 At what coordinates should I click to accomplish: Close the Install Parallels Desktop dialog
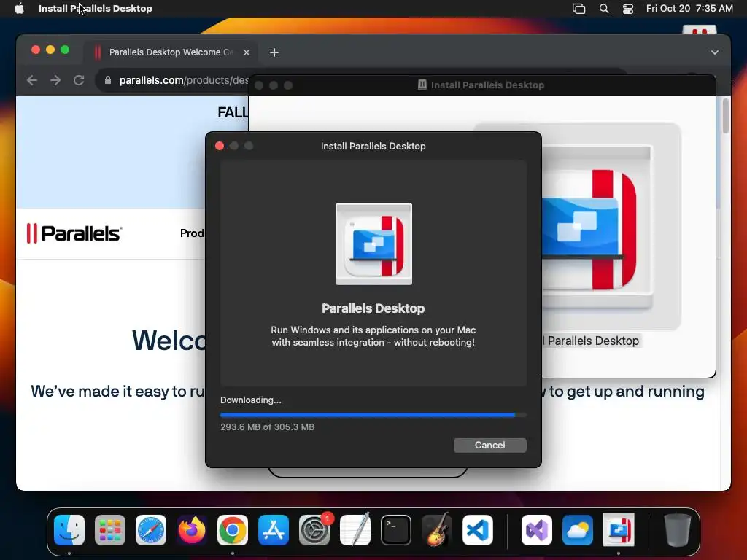click(220, 146)
